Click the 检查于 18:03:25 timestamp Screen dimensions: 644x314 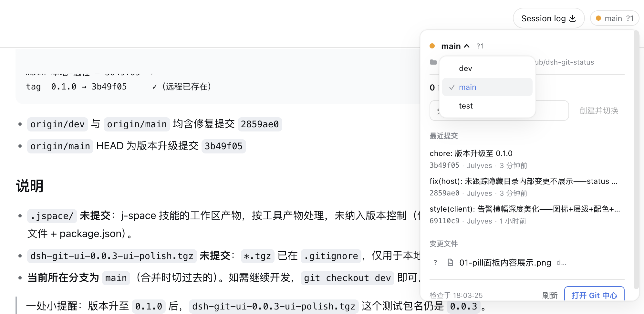456,295
